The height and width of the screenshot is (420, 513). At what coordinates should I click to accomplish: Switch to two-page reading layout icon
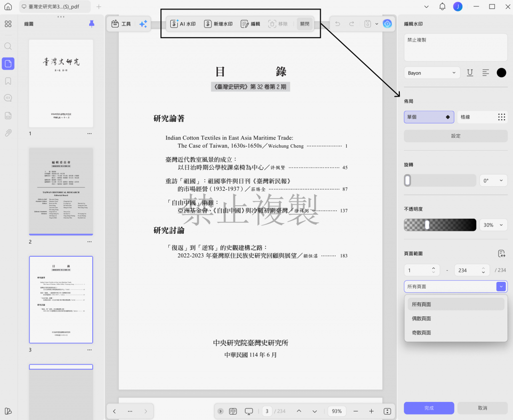(x=233, y=411)
